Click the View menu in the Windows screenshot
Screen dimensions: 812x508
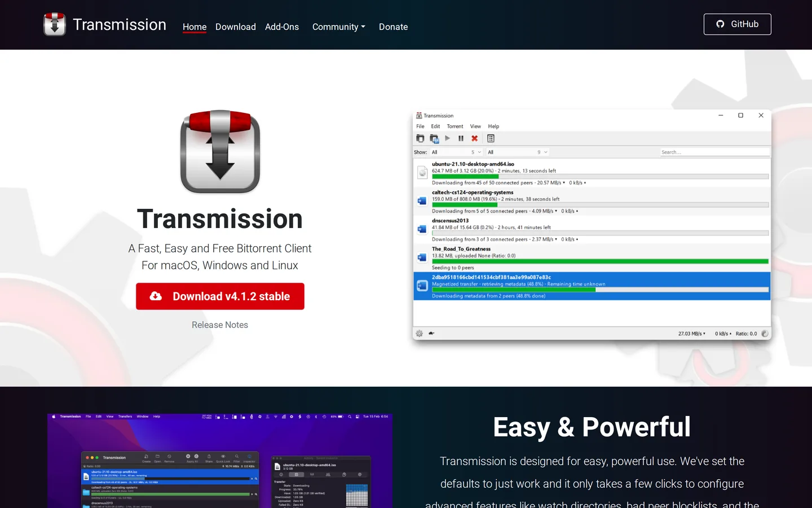(x=475, y=126)
